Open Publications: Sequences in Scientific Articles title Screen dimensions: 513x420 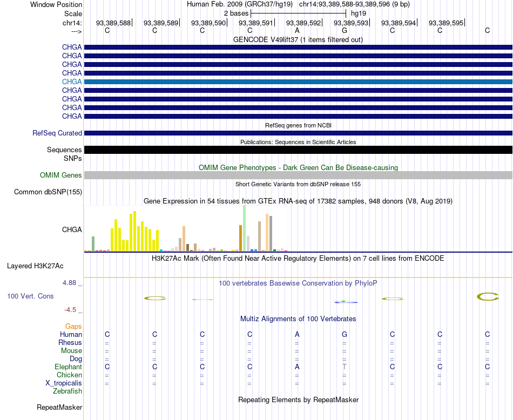(x=298, y=142)
